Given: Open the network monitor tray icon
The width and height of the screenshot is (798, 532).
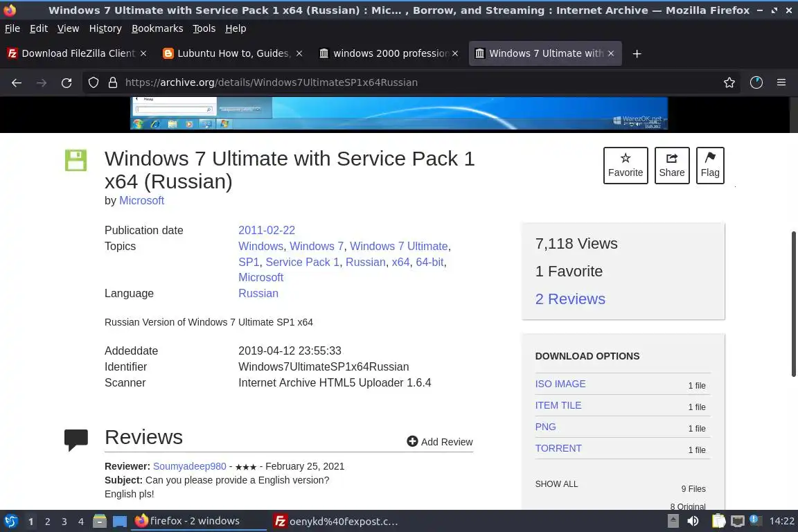Looking at the screenshot, I should tap(738, 521).
